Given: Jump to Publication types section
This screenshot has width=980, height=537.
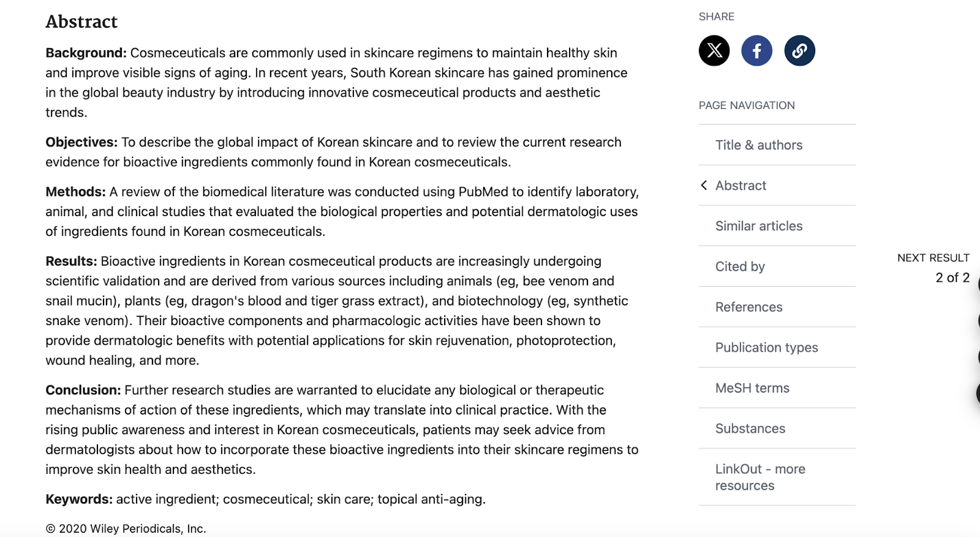Looking at the screenshot, I should point(766,347).
